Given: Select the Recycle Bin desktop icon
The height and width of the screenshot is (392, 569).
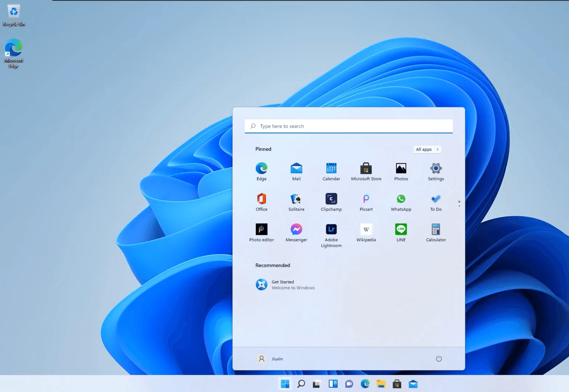Looking at the screenshot, I should coord(14,15).
